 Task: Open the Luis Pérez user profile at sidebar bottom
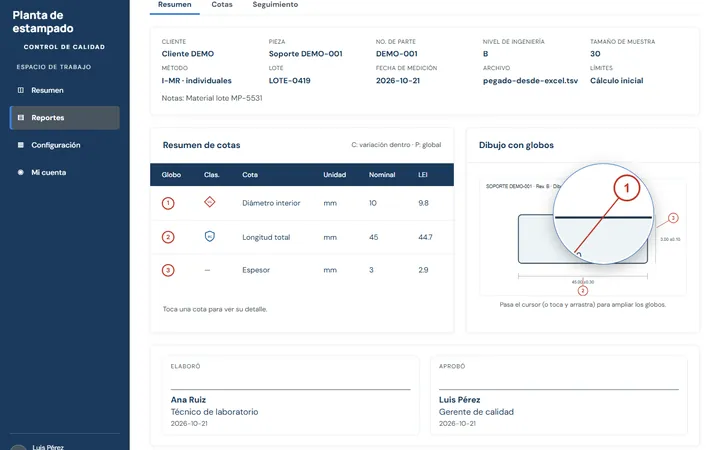[x=48, y=447]
